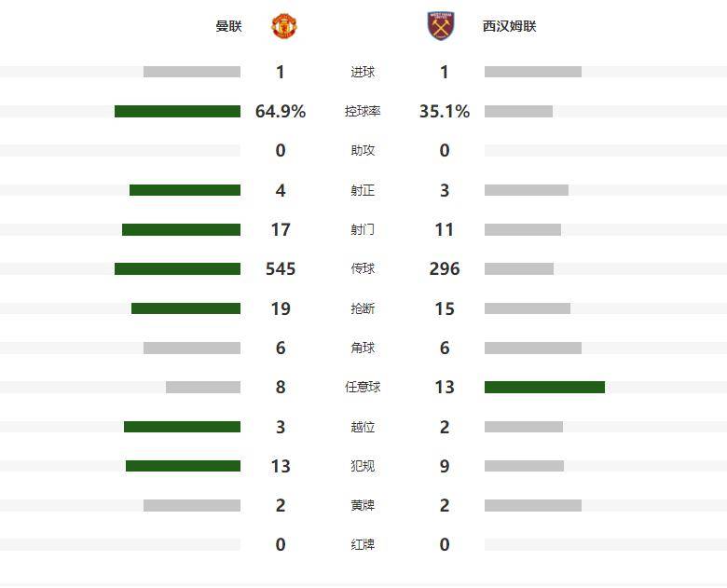Click West Ham's grey corners bar

click(x=533, y=349)
